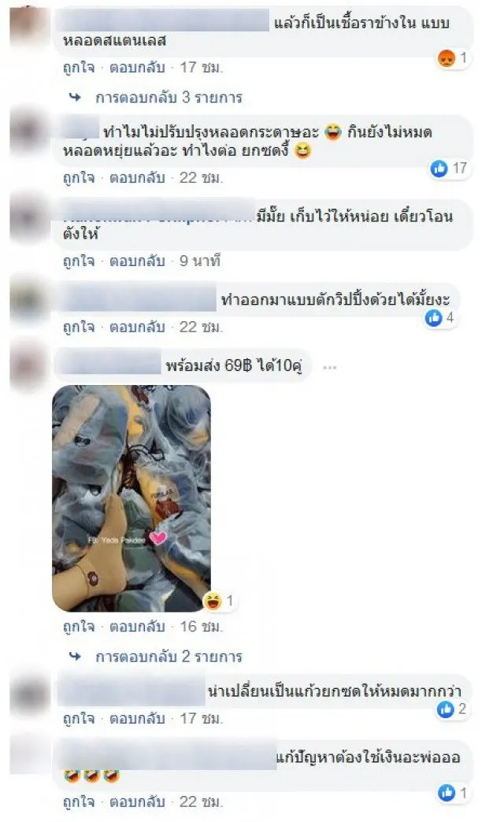Screen dimensions: 504x822
Task: Expand การตอบกลับ 3 รายการ replies
Action: pyautogui.click(x=169, y=98)
